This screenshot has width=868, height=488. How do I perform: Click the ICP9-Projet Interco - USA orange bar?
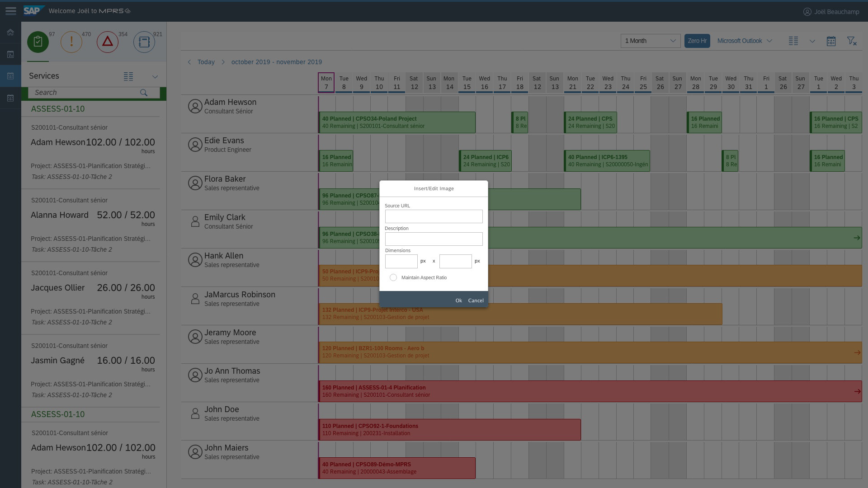point(520,314)
